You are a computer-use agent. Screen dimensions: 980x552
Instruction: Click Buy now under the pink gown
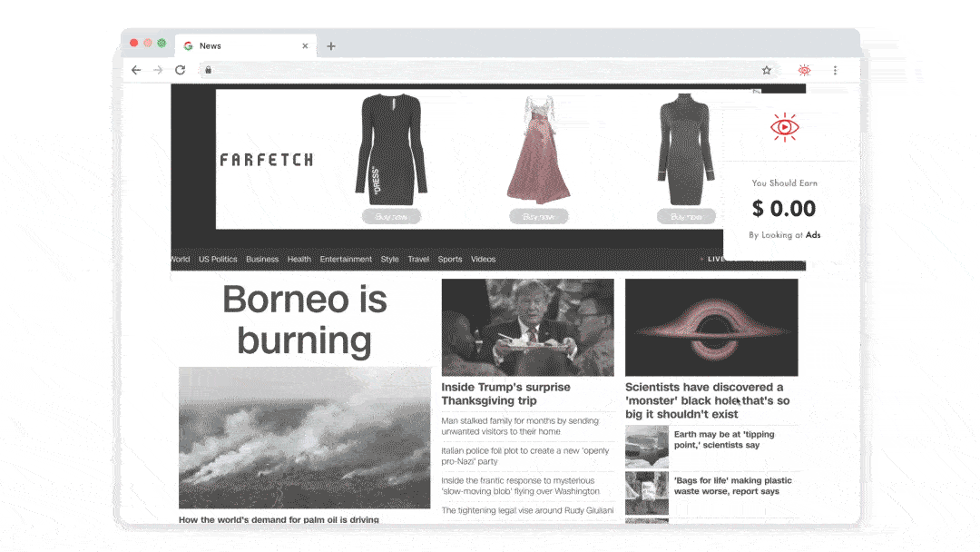point(538,216)
